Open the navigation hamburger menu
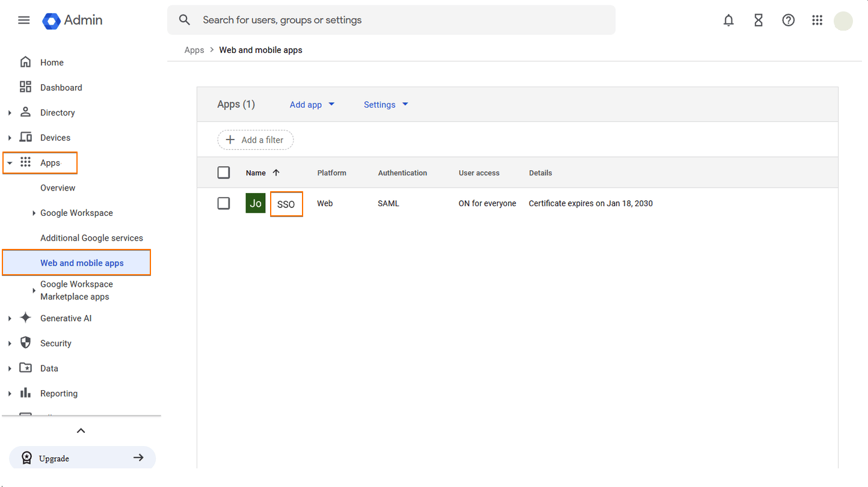868x487 pixels. pos(23,20)
